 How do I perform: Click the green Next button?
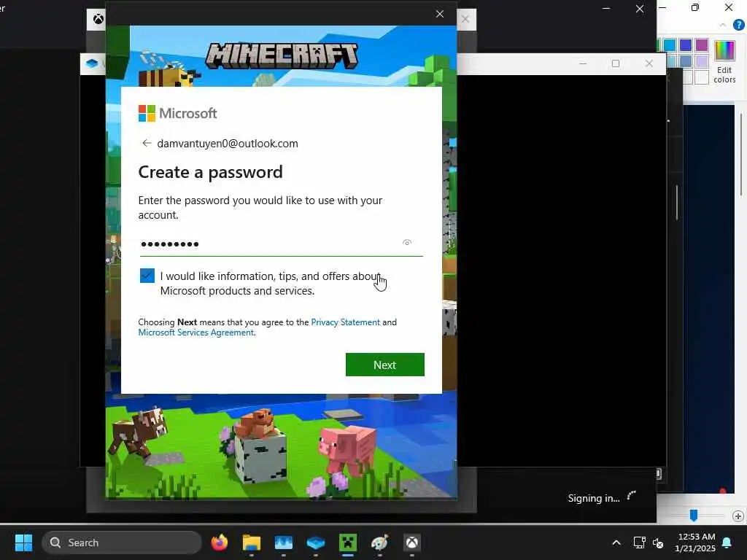coord(385,365)
